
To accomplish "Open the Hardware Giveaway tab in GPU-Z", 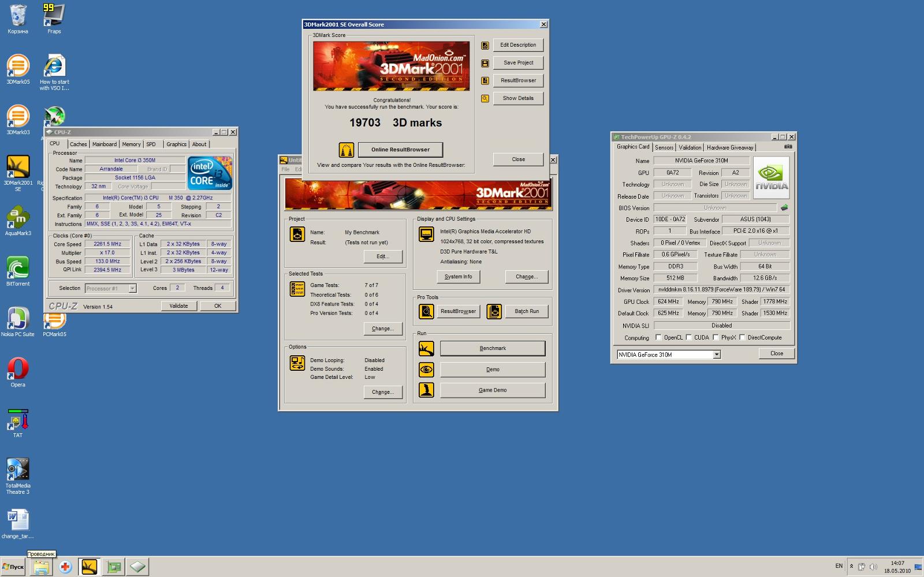I will pos(730,148).
